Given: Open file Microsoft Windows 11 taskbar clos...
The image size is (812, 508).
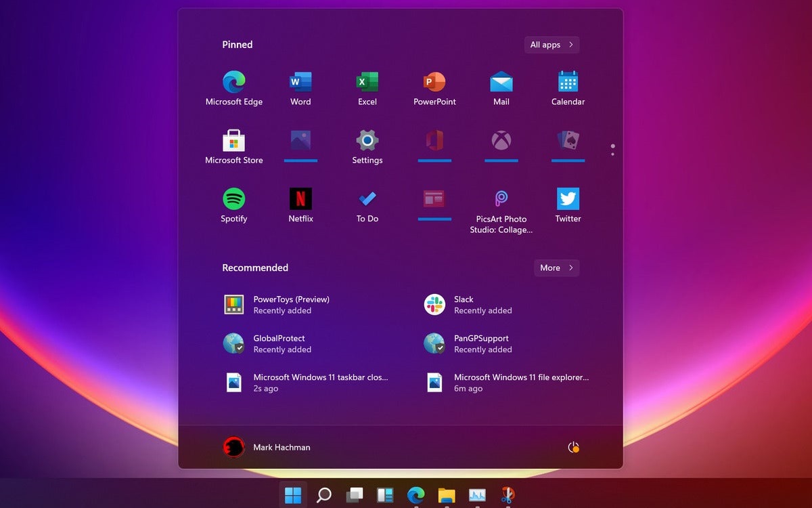Looking at the screenshot, I should tap(307, 383).
